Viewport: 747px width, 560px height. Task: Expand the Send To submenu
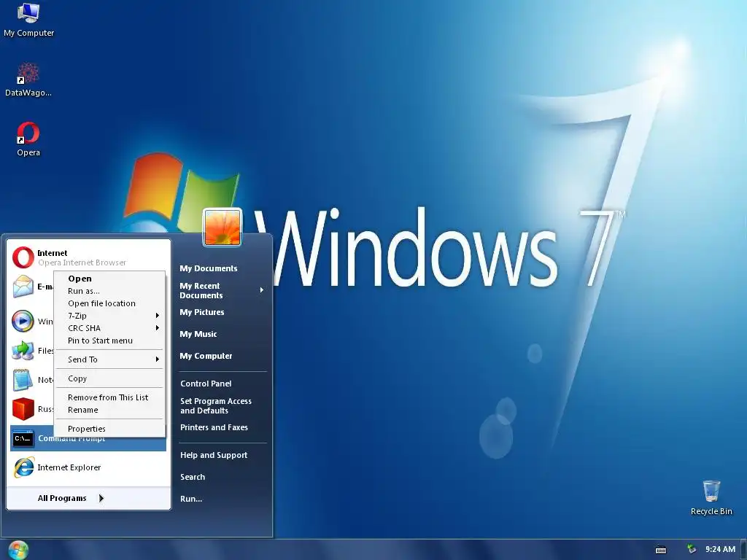click(x=109, y=359)
